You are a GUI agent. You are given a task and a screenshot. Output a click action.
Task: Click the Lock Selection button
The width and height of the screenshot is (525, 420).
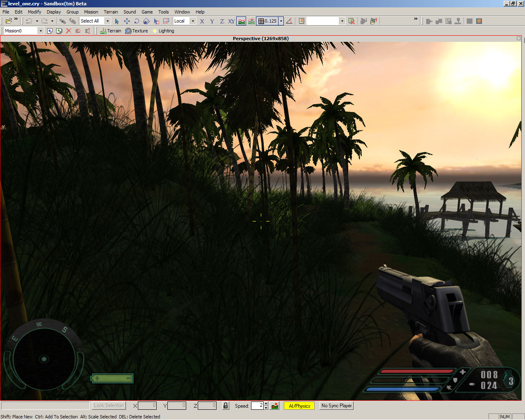[x=109, y=406]
